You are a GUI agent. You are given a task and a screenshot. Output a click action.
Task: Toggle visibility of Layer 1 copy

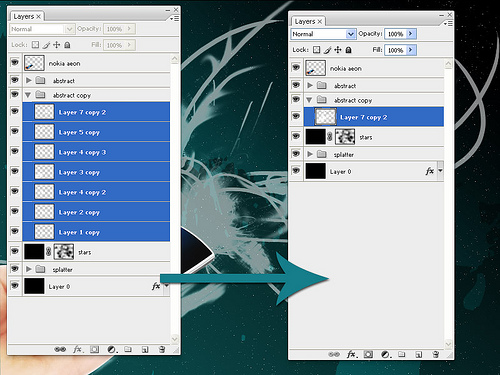click(15, 231)
